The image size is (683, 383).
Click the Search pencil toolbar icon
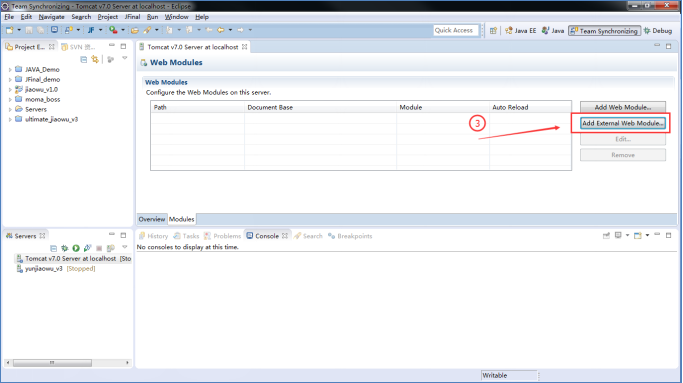coord(147,30)
